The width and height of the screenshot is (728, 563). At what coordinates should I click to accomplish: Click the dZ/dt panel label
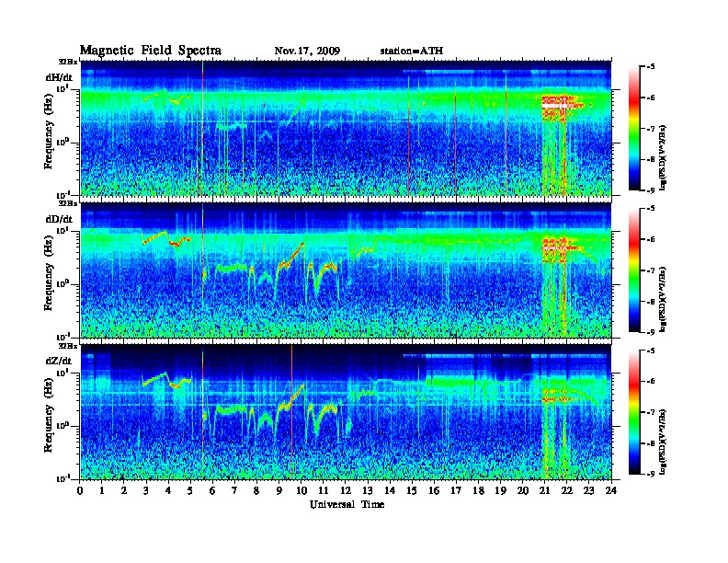59,362
